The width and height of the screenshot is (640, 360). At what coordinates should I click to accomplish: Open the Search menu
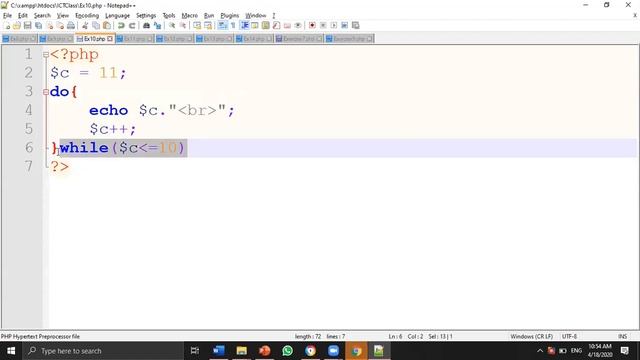(x=42, y=16)
